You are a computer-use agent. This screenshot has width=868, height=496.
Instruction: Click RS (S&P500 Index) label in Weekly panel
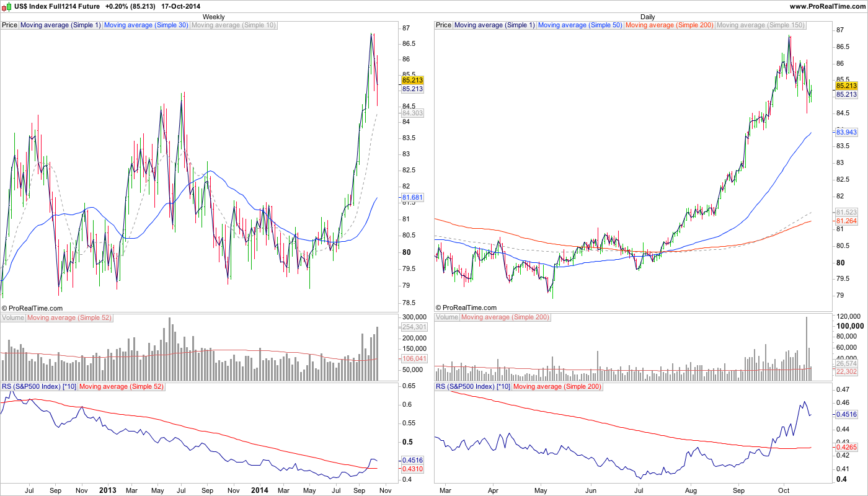pos(39,387)
